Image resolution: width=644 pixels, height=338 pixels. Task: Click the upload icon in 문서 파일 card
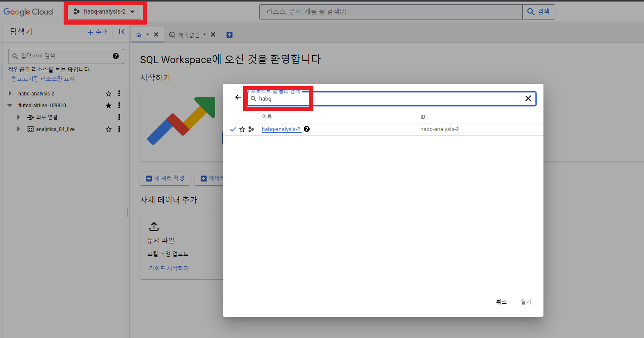coord(154,226)
